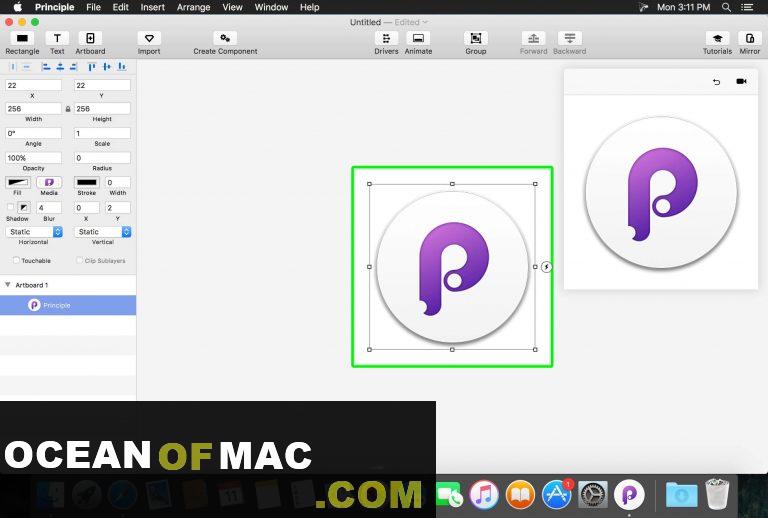Viewport: 768px width, 518px height.
Task: Open the Import tool
Action: 149,39
